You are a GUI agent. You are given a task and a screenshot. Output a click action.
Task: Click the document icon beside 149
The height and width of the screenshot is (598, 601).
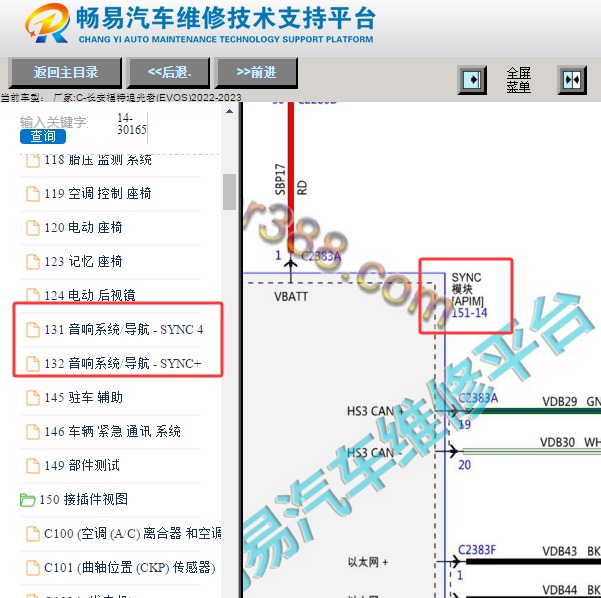(x=33, y=466)
